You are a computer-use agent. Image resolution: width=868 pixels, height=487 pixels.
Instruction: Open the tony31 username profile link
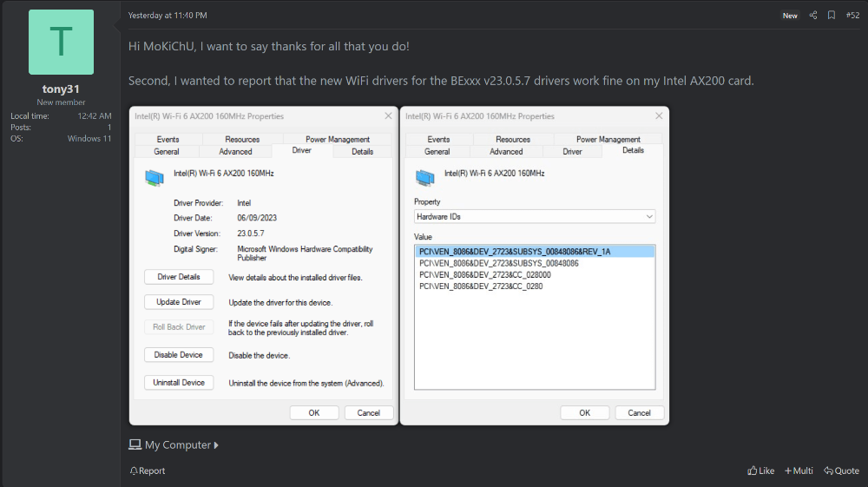(x=61, y=89)
